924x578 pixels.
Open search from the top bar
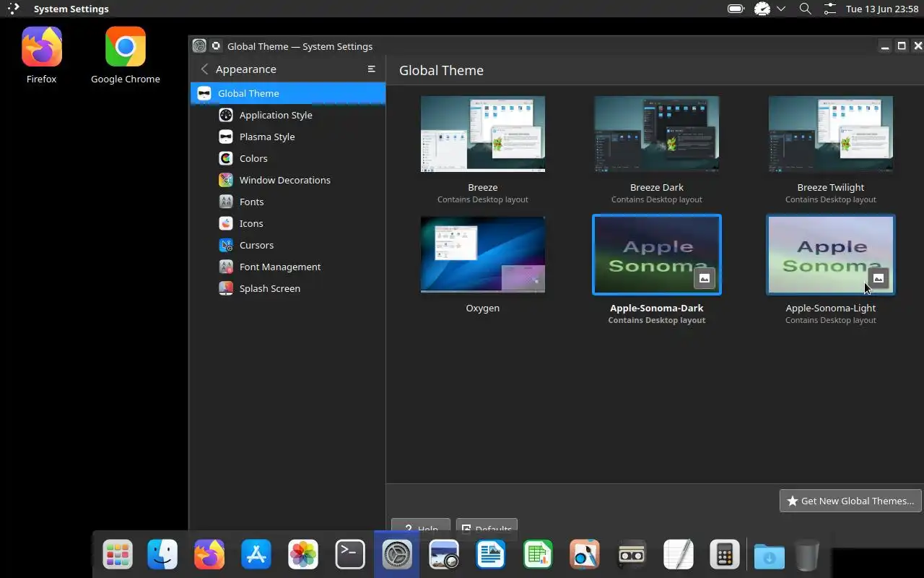[806, 9]
